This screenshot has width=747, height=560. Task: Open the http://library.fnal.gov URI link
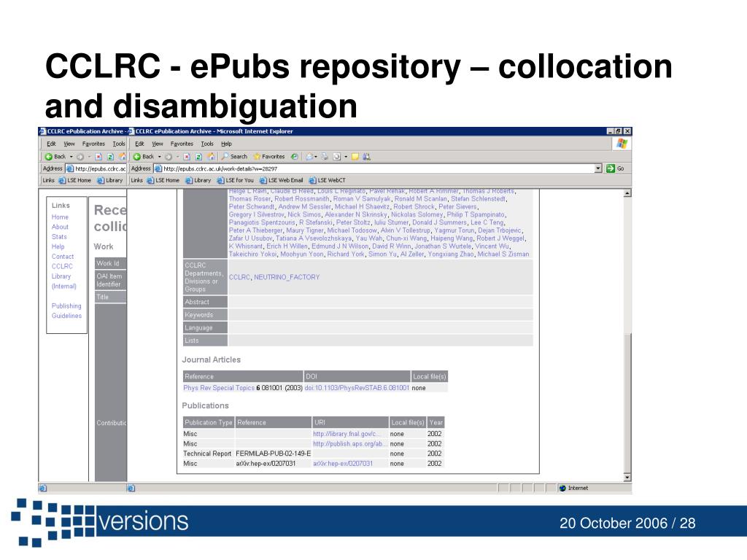point(347,435)
